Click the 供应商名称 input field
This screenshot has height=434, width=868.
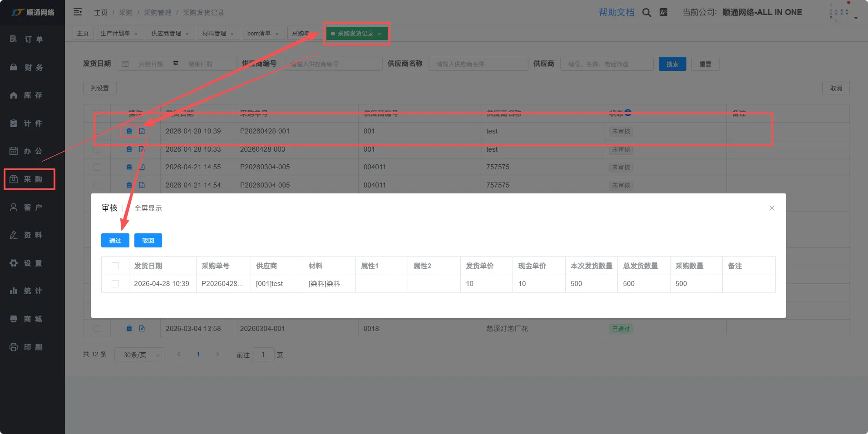pos(478,64)
